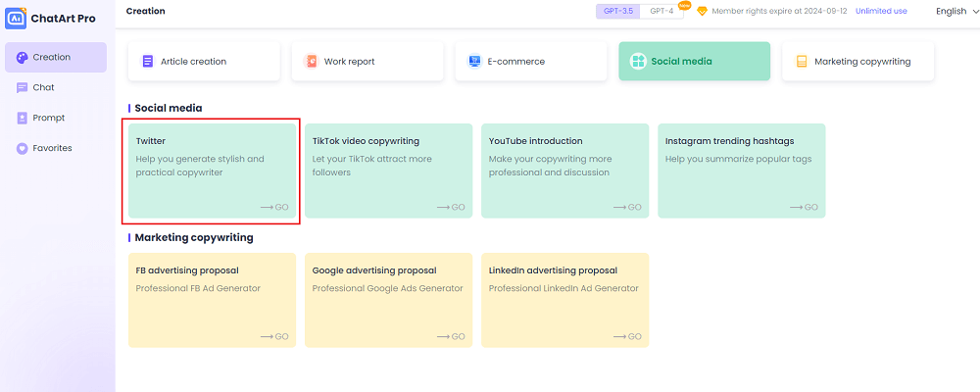Click 'Help you generate stylish and practical copywriter'
This screenshot has height=392, width=980.
pyautogui.click(x=200, y=166)
